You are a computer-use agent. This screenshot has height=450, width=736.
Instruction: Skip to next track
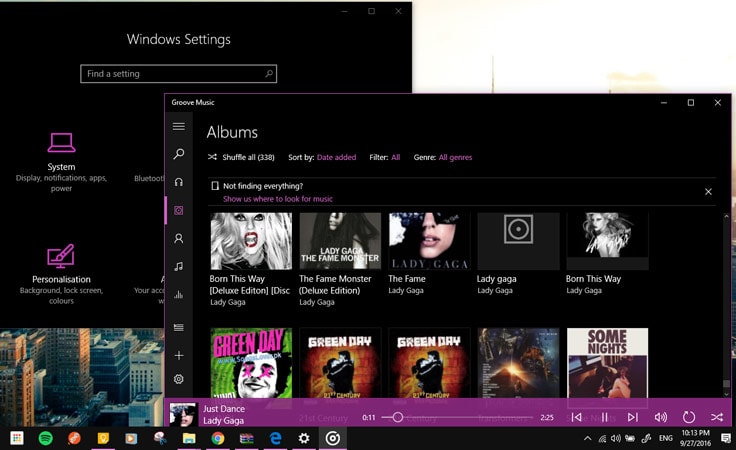tap(633, 417)
